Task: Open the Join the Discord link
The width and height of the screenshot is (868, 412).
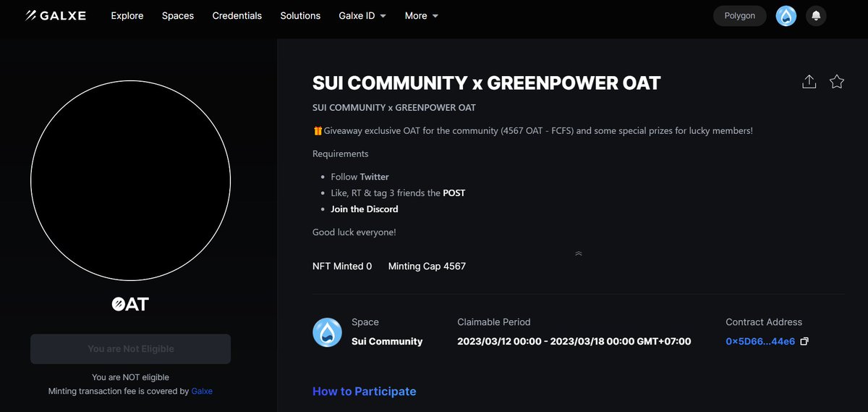Action: pyautogui.click(x=365, y=209)
